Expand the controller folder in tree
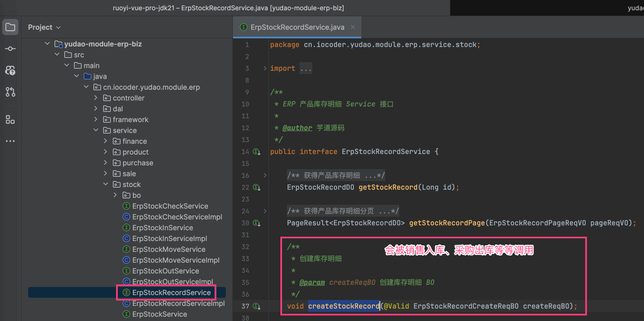The width and height of the screenshot is (644, 321). click(96, 98)
